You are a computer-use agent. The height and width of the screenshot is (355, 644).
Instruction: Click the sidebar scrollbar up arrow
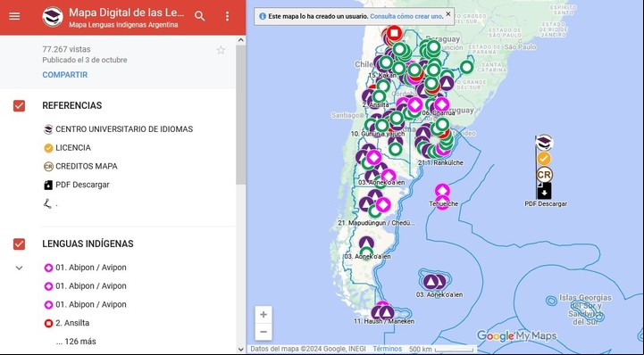241,40
